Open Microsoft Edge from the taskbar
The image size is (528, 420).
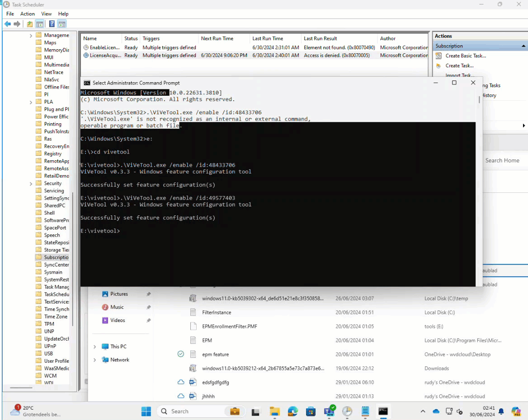(293, 411)
